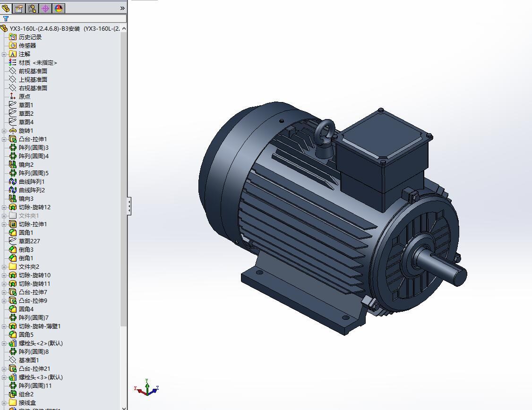
Task: Expand the 旋转1 revolve feature
Action: tap(4, 131)
